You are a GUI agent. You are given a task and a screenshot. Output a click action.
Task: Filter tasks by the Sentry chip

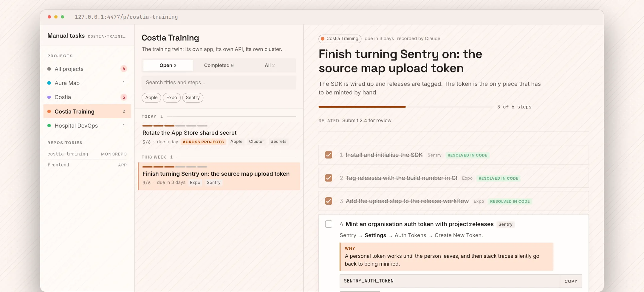click(193, 98)
